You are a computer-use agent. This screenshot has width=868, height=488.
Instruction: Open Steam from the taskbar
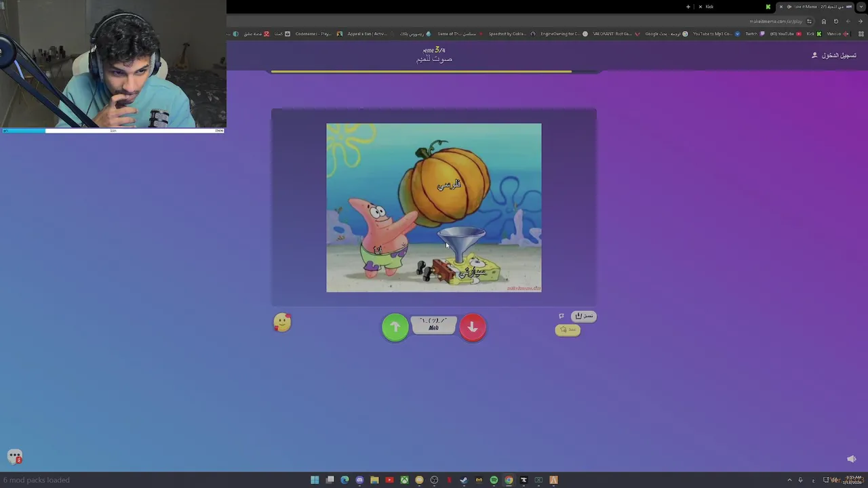pyautogui.click(x=464, y=480)
